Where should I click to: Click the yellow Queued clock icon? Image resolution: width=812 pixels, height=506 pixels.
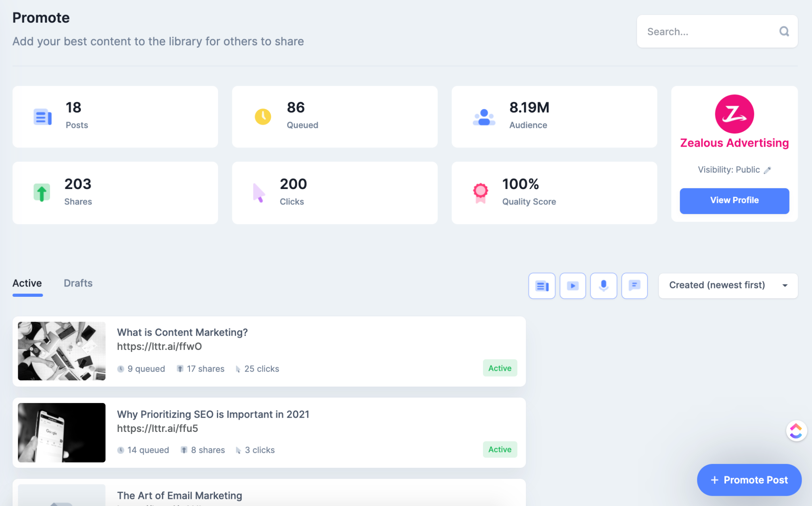click(263, 117)
